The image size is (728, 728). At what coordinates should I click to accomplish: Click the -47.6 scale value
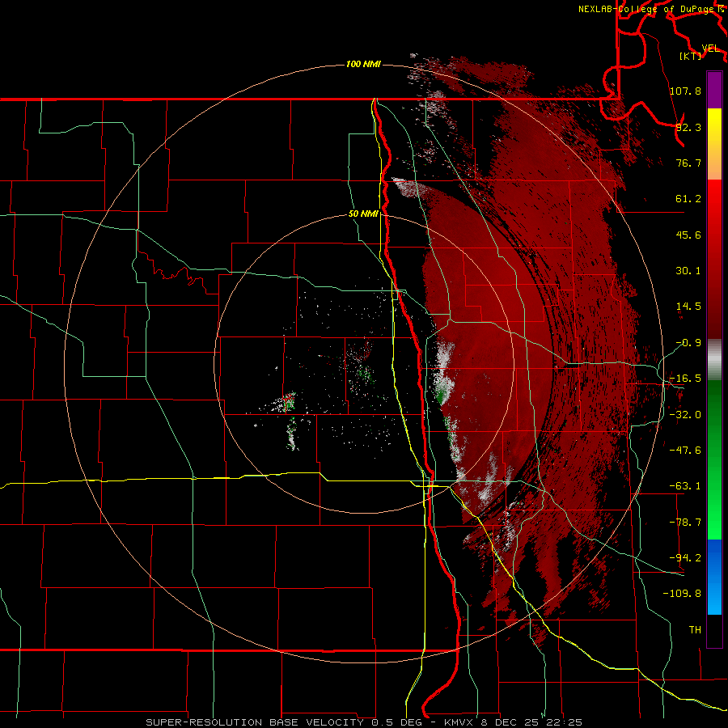(x=685, y=451)
